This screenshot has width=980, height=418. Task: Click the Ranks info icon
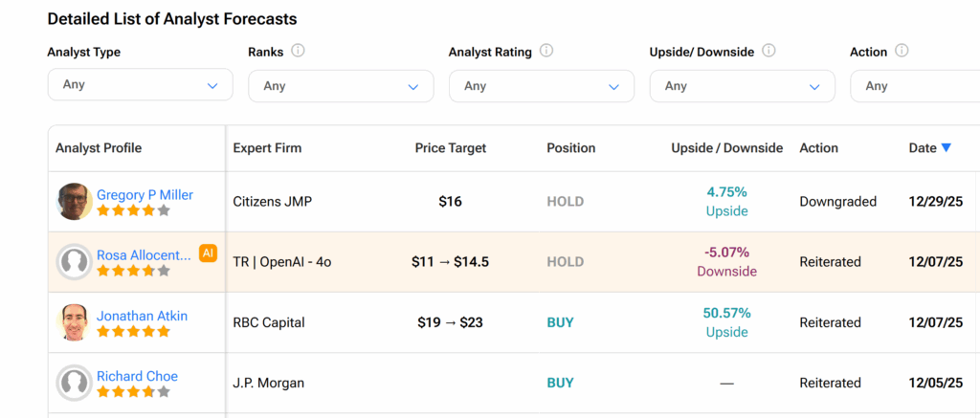coord(298,52)
